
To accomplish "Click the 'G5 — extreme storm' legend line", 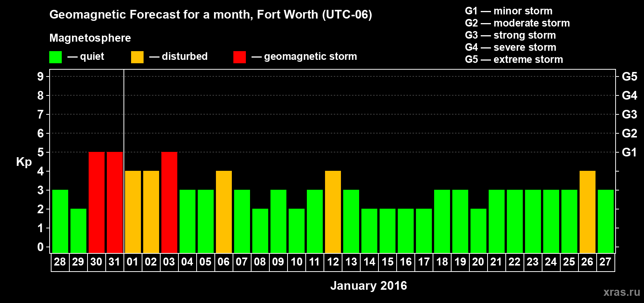I will (x=514, y=59).
